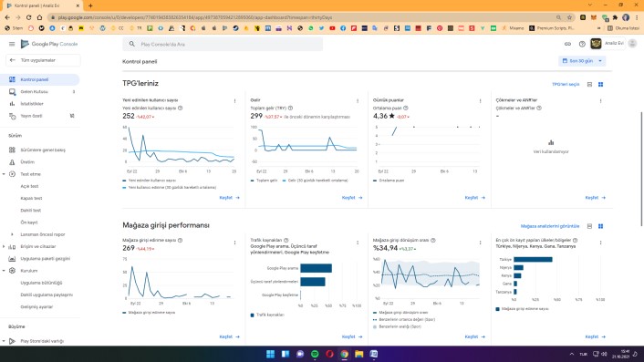Switch TPG'leriniz section to list view

click(589, 84)
